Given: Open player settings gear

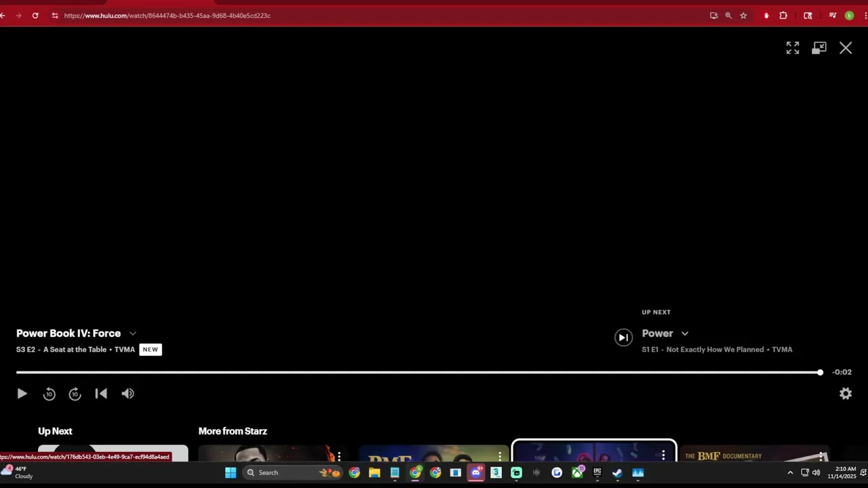Looking at the screenshot, I should pyautogui.click(x=846, y=394).
